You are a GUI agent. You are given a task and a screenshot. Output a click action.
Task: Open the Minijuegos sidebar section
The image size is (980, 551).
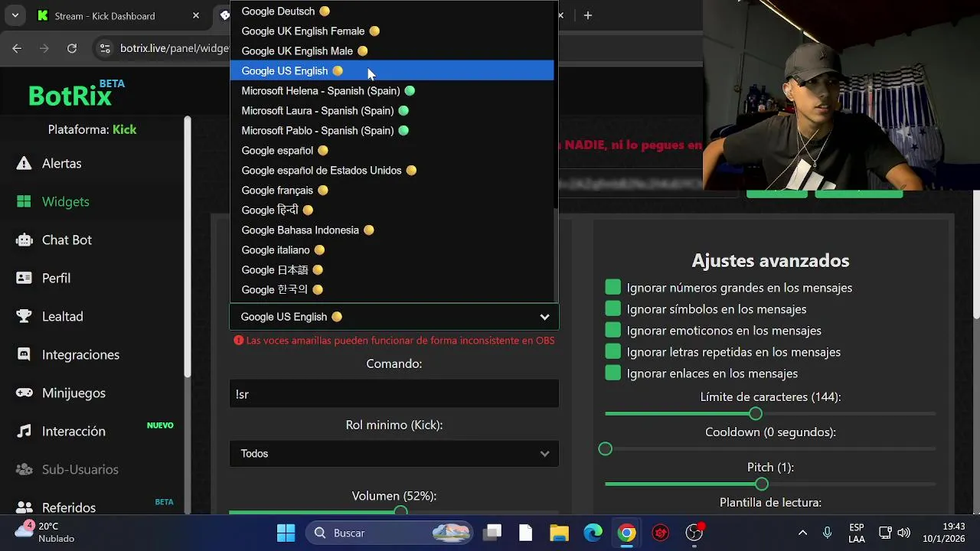pyautogui.click(x=73, y=393)
